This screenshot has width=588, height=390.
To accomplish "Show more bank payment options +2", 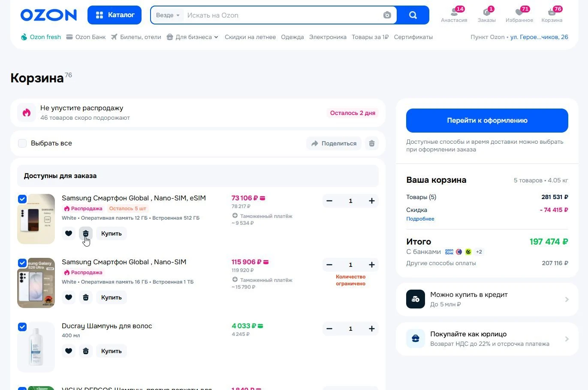I will (x=479, y=252).
